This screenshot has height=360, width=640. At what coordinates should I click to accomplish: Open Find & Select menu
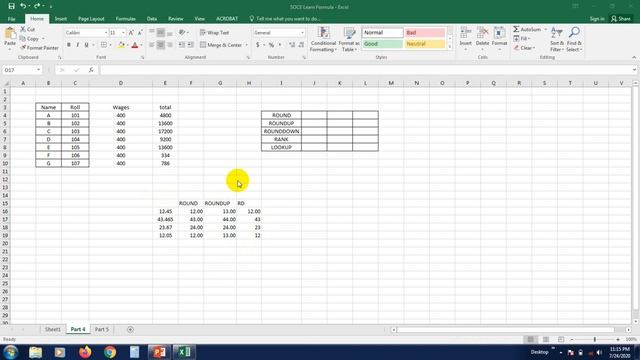point(574,39)
